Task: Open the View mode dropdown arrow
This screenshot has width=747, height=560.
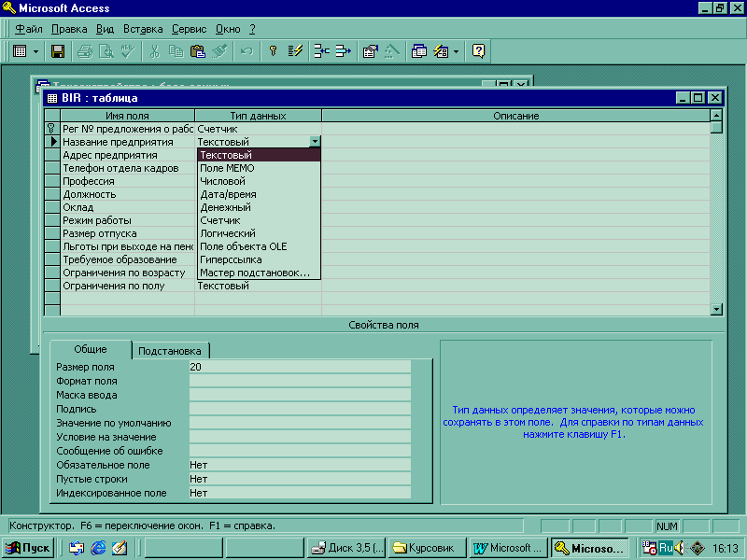Action: click(x=36, y=51)
